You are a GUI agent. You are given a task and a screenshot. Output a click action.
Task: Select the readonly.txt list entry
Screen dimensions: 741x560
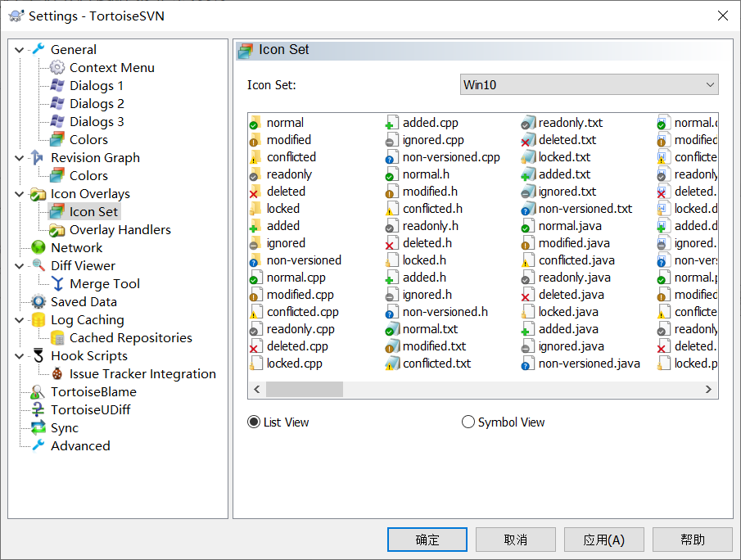click(x=571, y=123)
